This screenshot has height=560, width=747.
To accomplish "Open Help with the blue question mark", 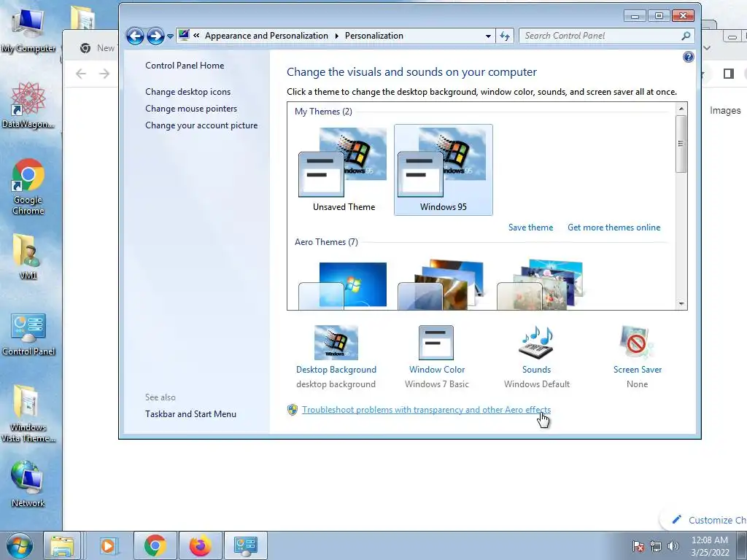I will pyautogui.click(x=688, y=57).
